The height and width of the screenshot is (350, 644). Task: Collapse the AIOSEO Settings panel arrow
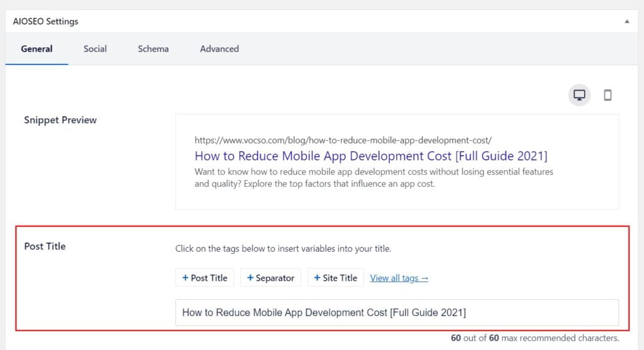[x=627, y=21]
